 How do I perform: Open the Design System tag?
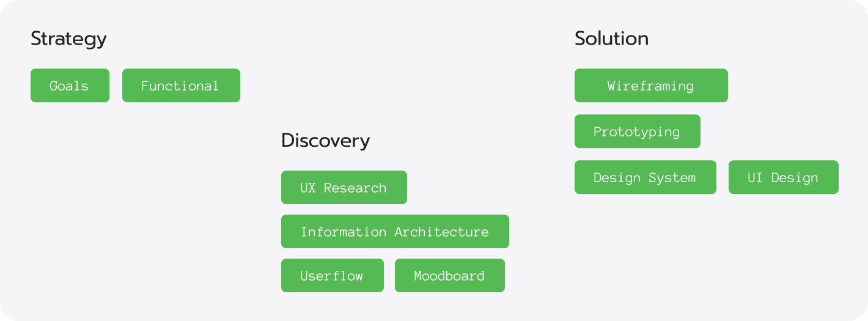tap(645, 177)
